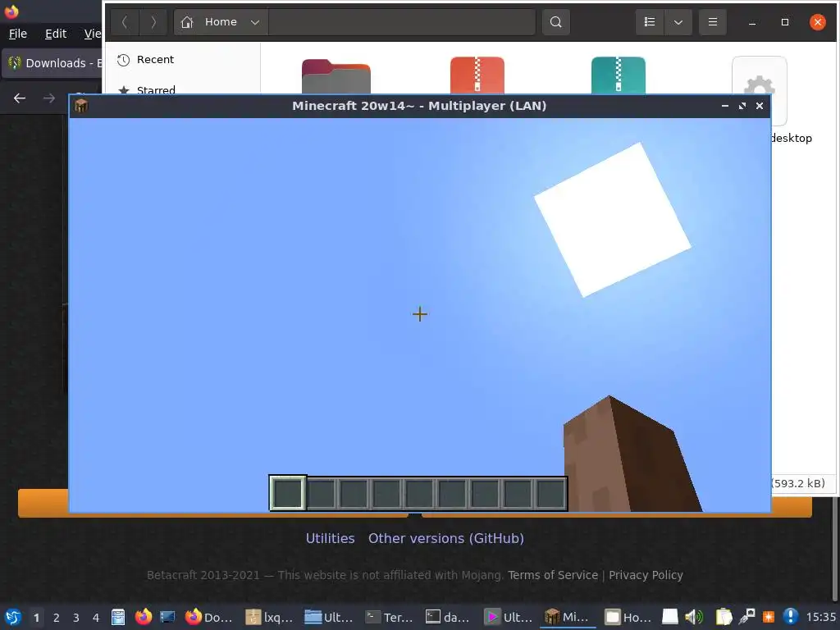
Task: Open the Privacy Policy link
Action: coord(646,575)
